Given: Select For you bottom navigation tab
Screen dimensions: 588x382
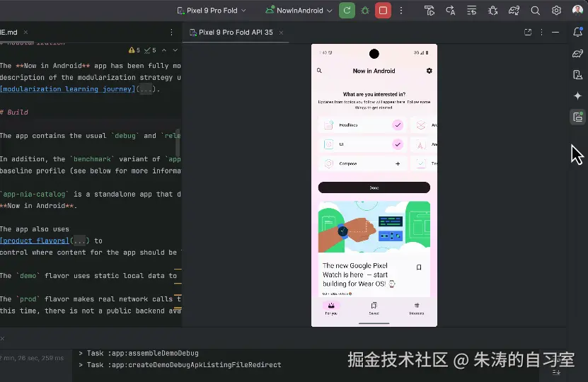Looking at the screenshot, I should click(x=331, y=308).
